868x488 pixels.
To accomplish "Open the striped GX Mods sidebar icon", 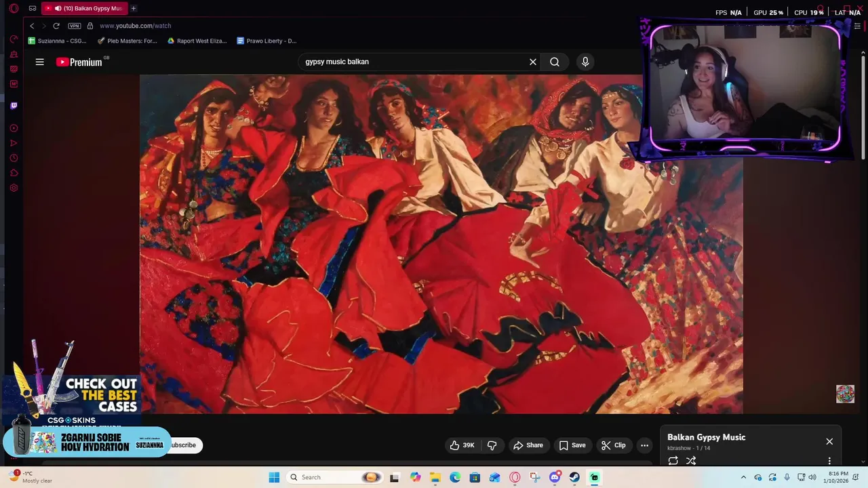I will (x=14, y=69).
